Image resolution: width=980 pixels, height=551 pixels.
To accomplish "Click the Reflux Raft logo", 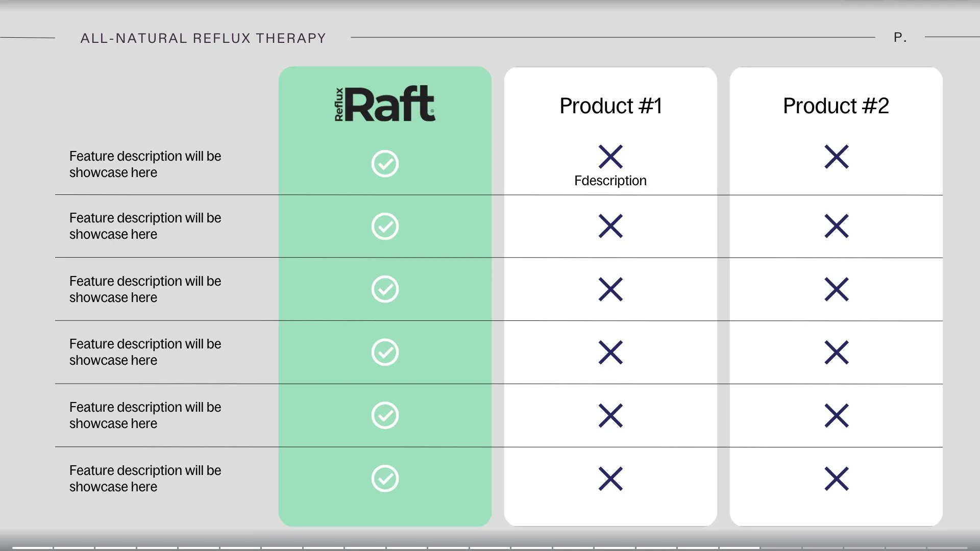I will tap(385, 104).
